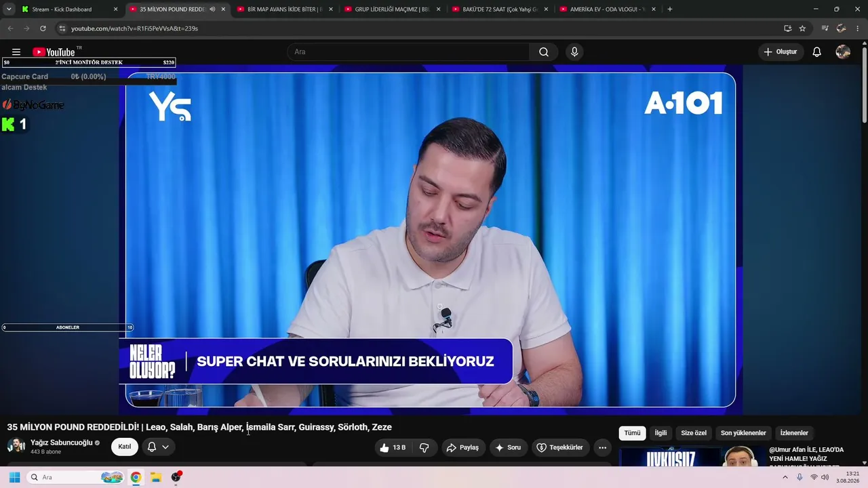This screenshot has width=868, height=488.
Task: Expand the Chrome tab search dropdown
Action: (9, 9)
